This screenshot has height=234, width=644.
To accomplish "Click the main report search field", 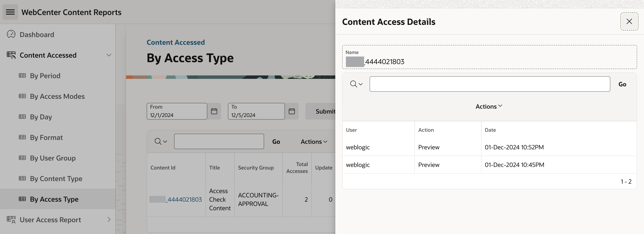I will click(x=219, y=141).
